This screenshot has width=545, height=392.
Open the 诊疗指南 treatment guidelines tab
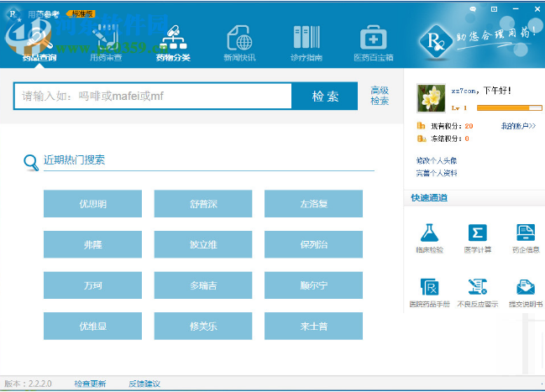307,44
